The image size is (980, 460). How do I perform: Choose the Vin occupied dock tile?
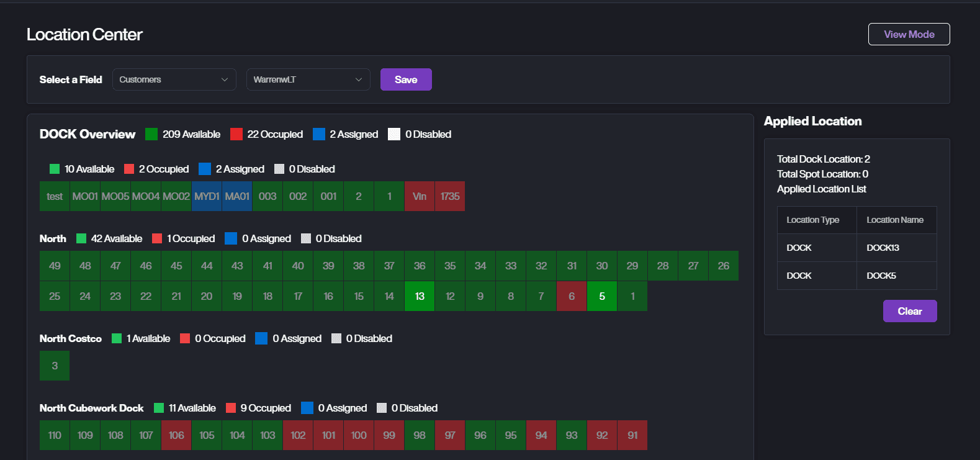pyautogui.click(x=420, y=196)
